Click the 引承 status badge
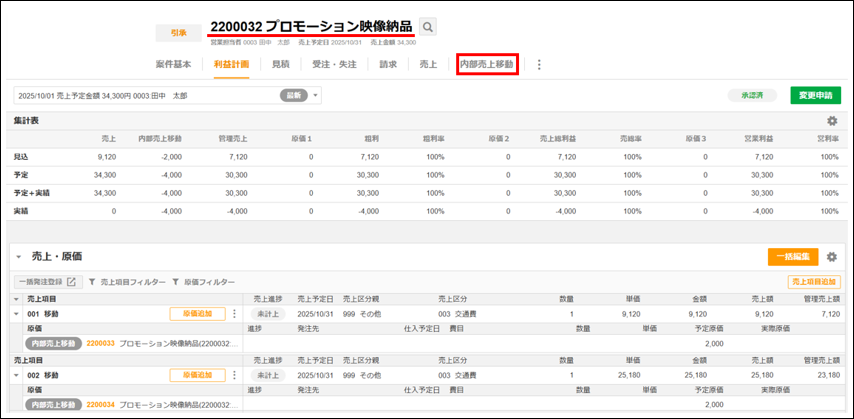Viewport: 854px width, 419px height. tap(179, 33)
